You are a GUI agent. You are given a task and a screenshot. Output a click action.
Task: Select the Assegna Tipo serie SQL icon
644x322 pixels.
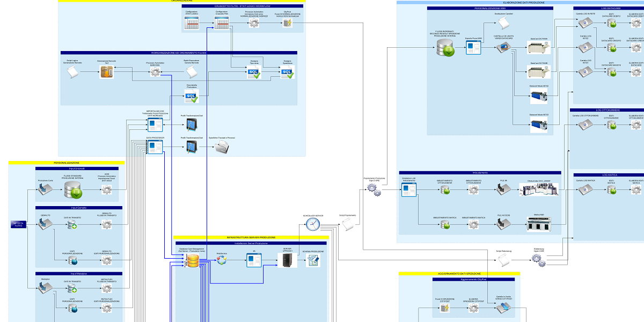254,72
